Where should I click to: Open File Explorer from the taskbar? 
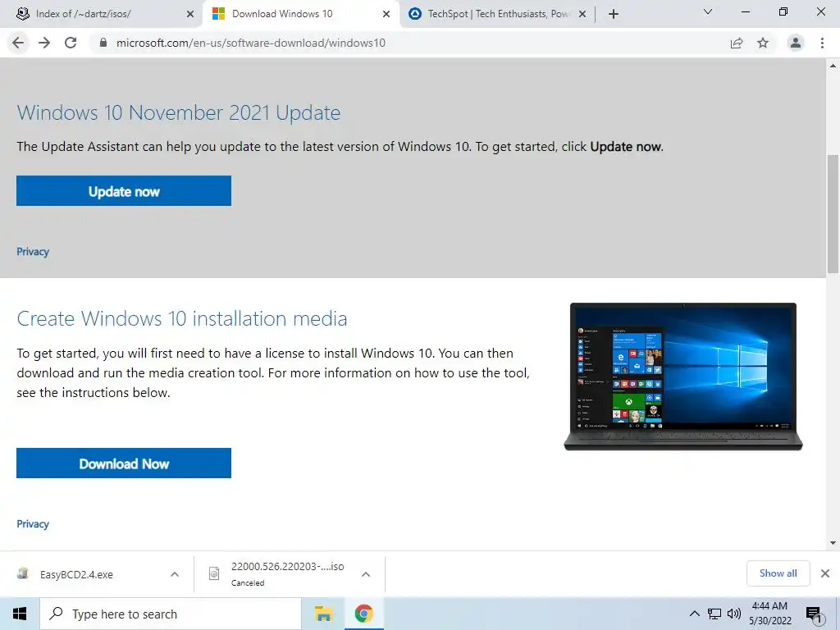pyautogui.click(x=323, y=614)
